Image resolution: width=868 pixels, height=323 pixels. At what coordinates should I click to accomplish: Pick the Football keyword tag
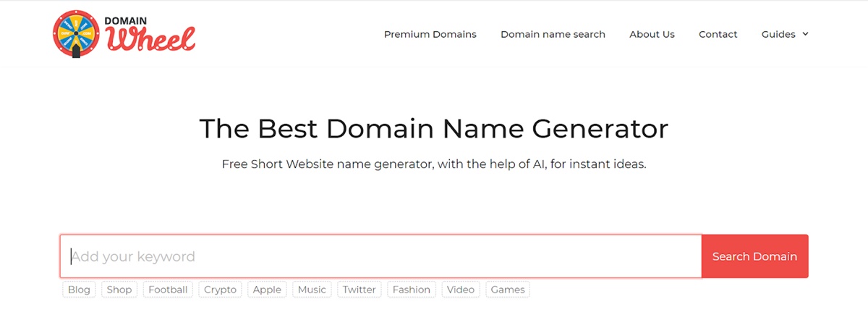(168, 290)
